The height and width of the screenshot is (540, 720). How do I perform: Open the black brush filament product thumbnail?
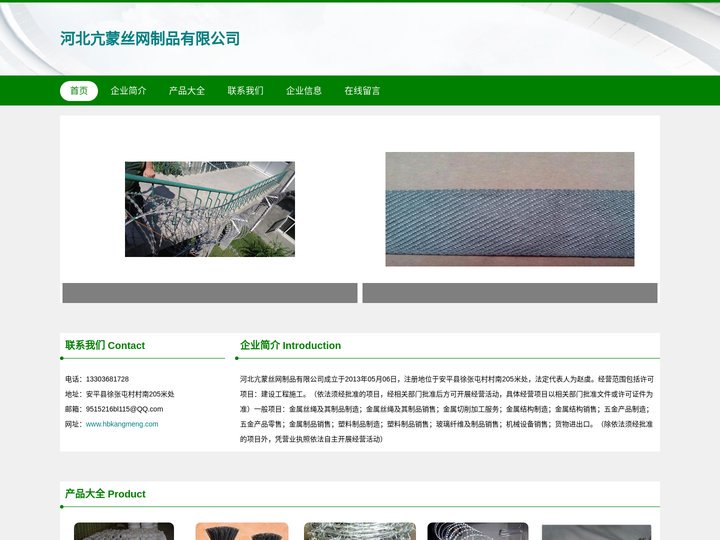click(242, 531)
